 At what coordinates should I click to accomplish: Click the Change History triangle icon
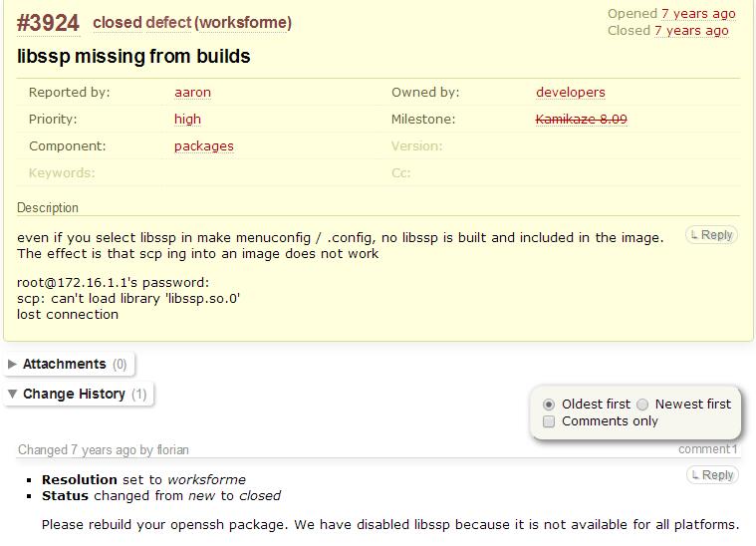(x=12, y=395)
